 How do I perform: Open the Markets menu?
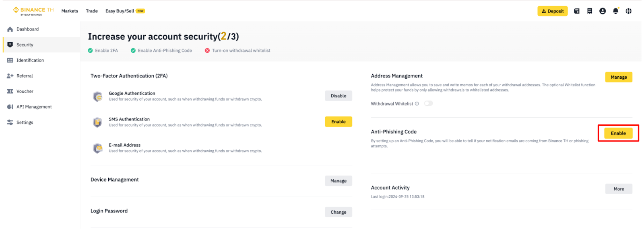(70, 11)
